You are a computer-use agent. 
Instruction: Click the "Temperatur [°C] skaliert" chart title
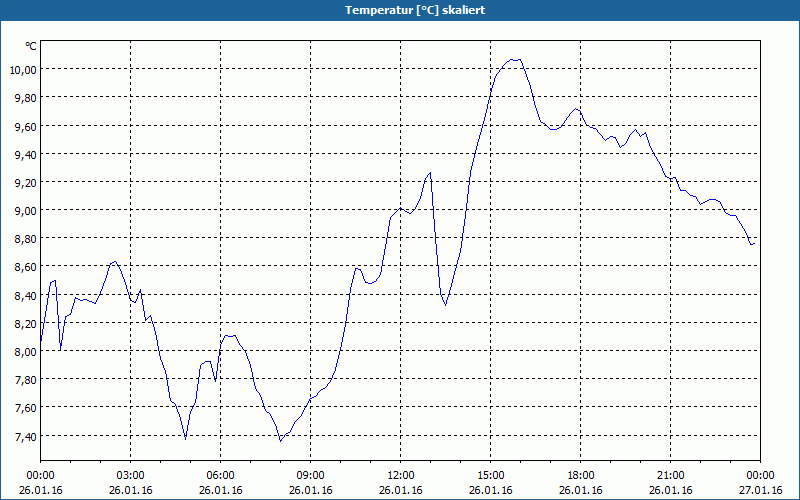point(400,10)
